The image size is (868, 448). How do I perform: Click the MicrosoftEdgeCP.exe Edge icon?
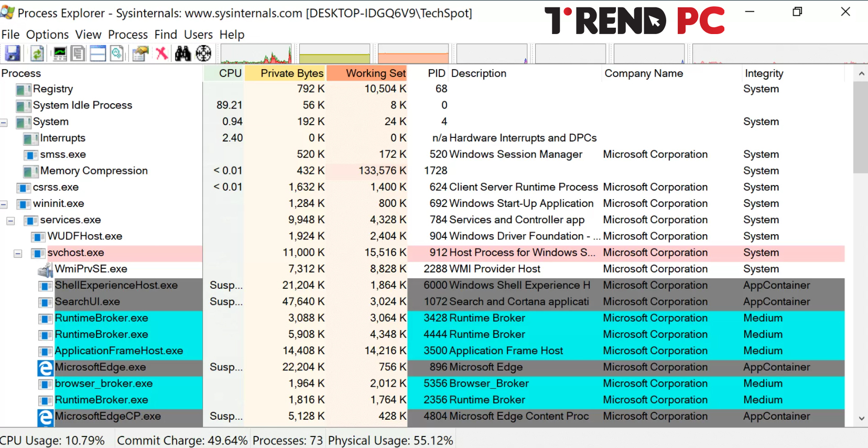pos(46,417)
